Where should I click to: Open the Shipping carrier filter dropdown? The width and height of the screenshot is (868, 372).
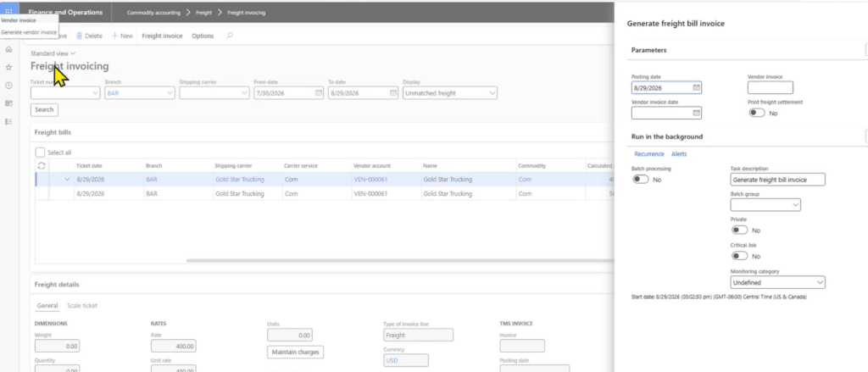pos(244,93)
